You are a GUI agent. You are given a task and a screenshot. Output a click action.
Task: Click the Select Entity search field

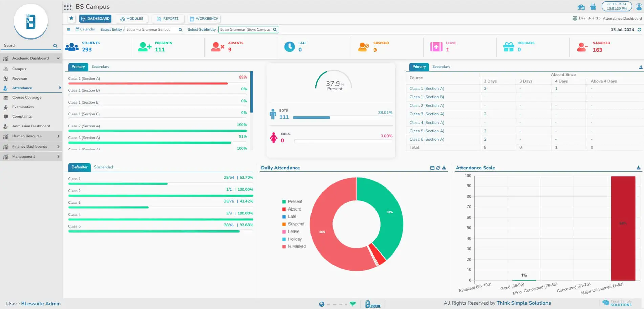[151, 30]
